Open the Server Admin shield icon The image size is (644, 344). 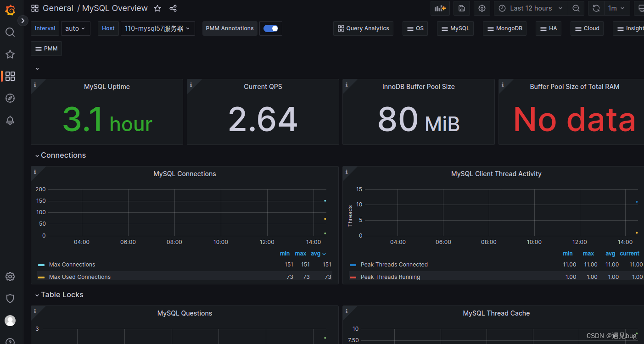click(10, 299)
